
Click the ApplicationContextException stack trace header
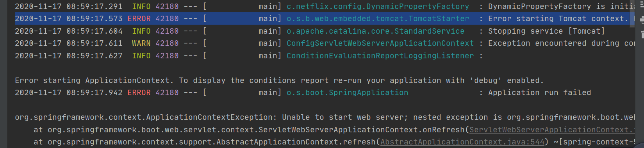[x=325, y=117]
